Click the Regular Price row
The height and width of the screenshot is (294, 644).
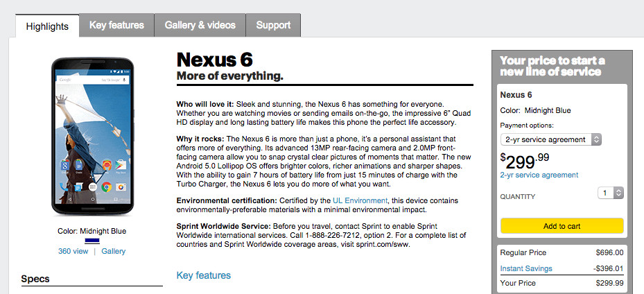[x=562, y=253]
